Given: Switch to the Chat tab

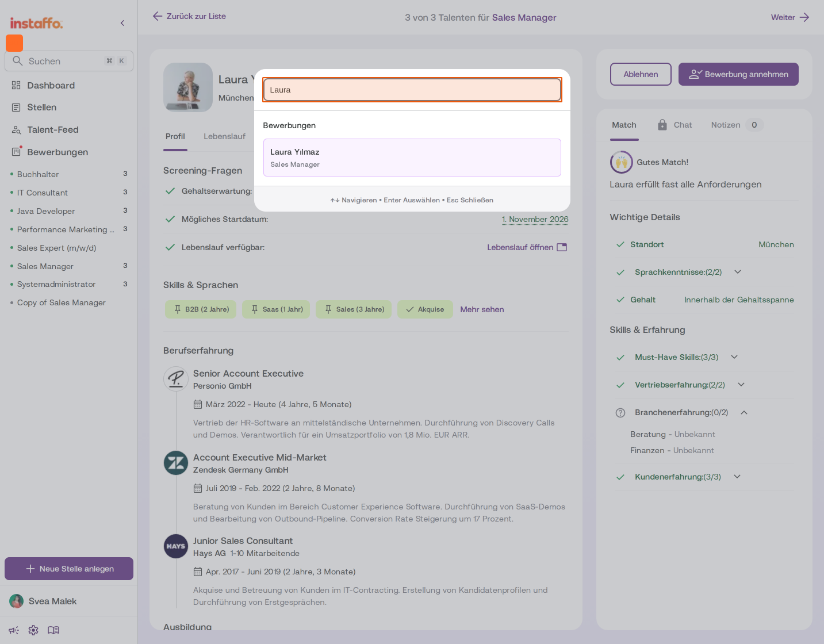Looking at the screenshot, I should 674,125.
